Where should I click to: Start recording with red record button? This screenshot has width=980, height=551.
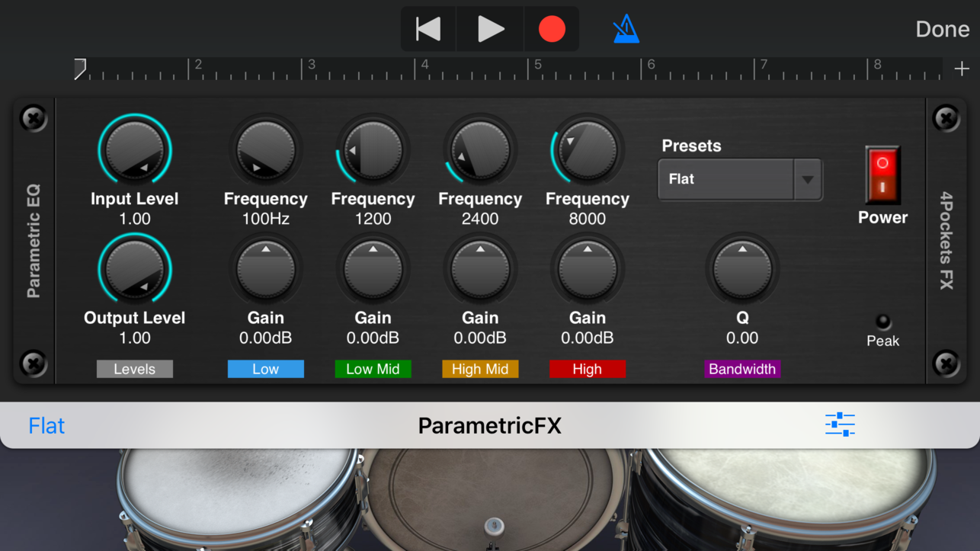(552, 29)
